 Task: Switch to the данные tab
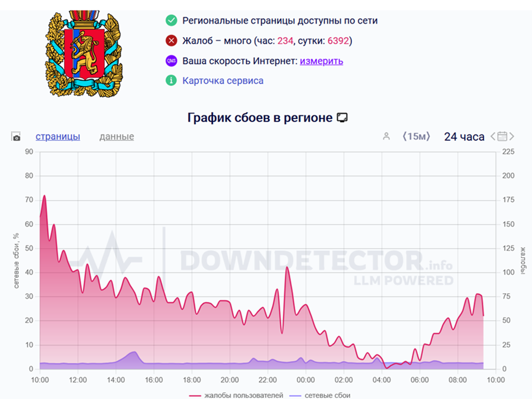pos(117,136)
